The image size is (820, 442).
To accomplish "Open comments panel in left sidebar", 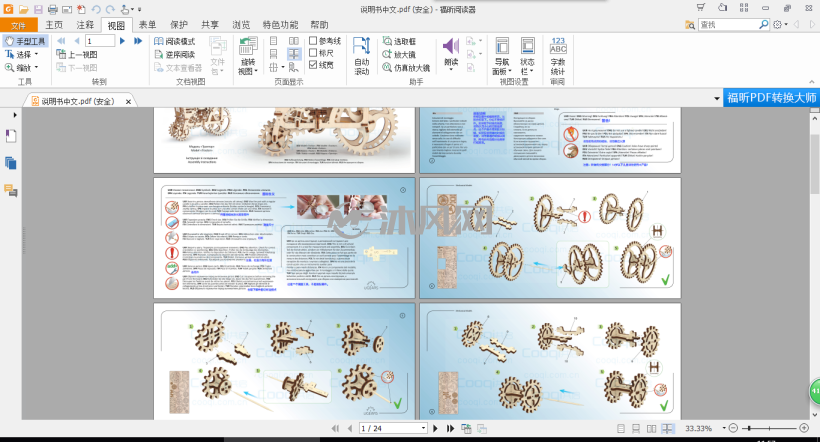I will pyautogui.click(x=10, y=190).
